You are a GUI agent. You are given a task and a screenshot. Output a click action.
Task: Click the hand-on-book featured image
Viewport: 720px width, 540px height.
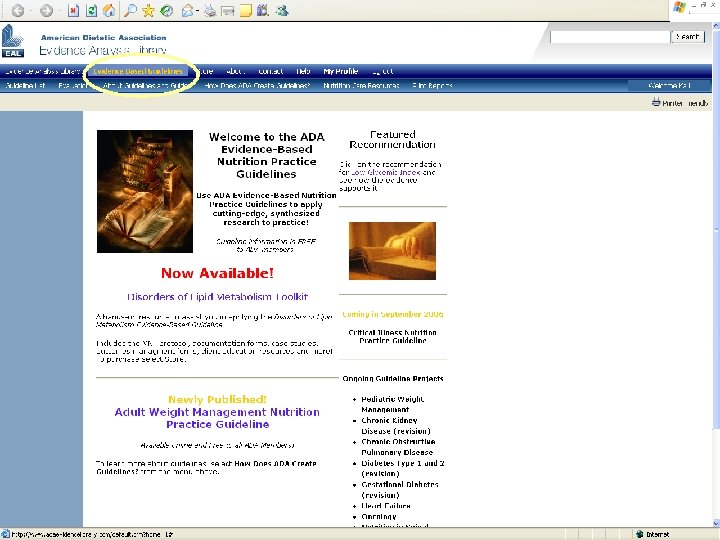click(x=392, y=251)
